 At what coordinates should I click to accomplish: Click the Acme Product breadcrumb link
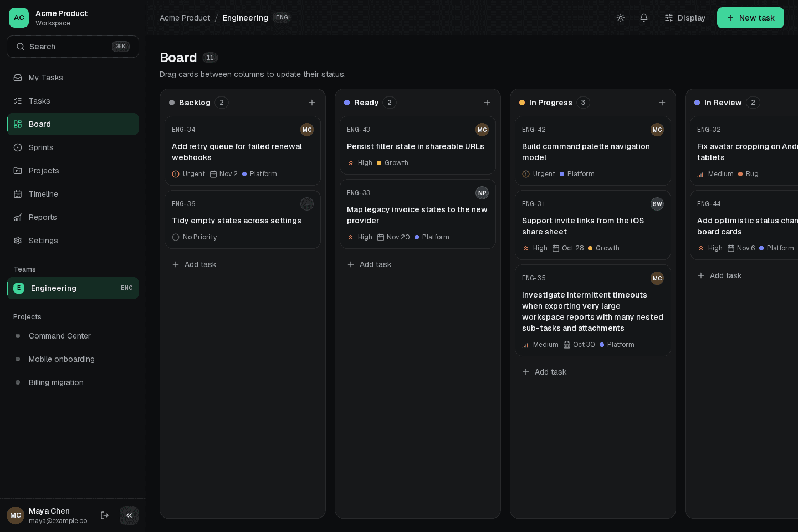[x=185, y=18]
